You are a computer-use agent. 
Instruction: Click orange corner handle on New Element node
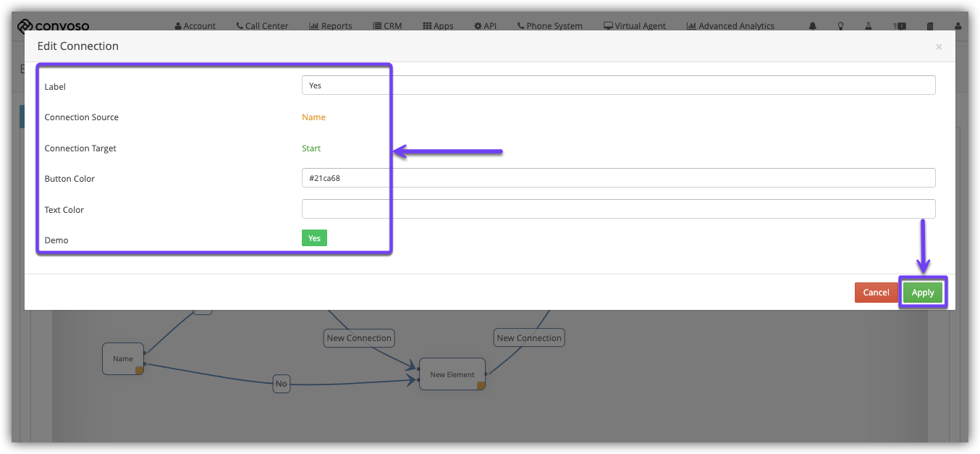[x=480, y=385]
